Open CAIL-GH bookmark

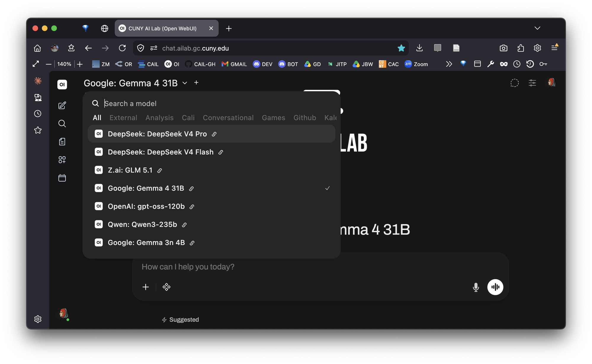pyautogui.click(x=200, y=64)
